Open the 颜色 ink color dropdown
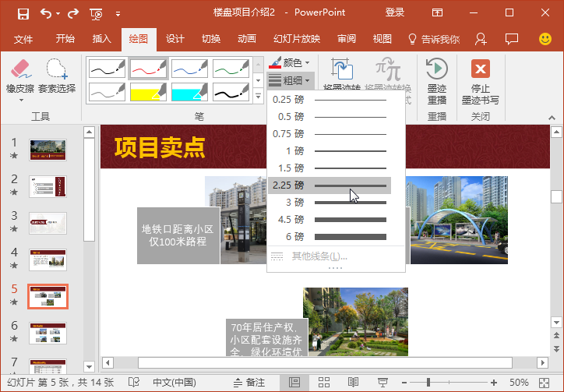564x392 pixels. (290, 63)
